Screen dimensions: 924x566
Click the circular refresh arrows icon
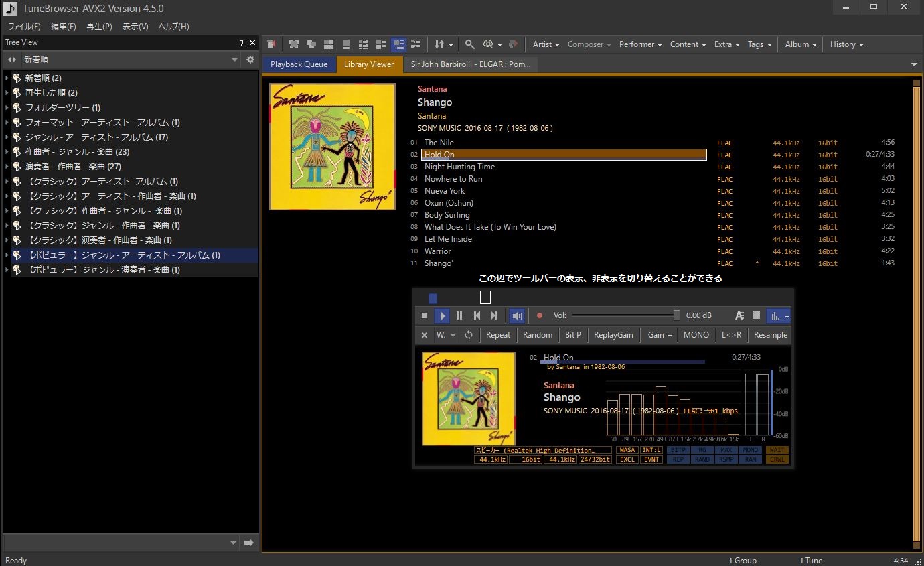point(469,335)
